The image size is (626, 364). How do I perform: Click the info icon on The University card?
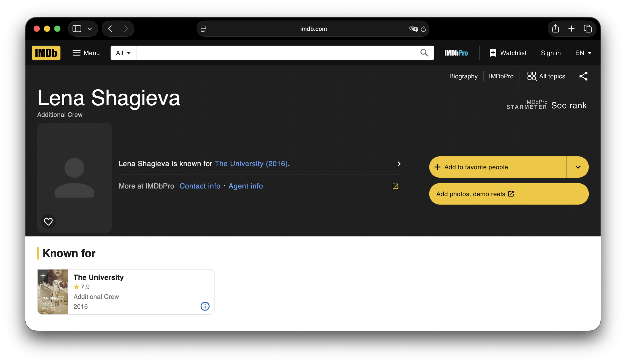click(x=205, y=306)
